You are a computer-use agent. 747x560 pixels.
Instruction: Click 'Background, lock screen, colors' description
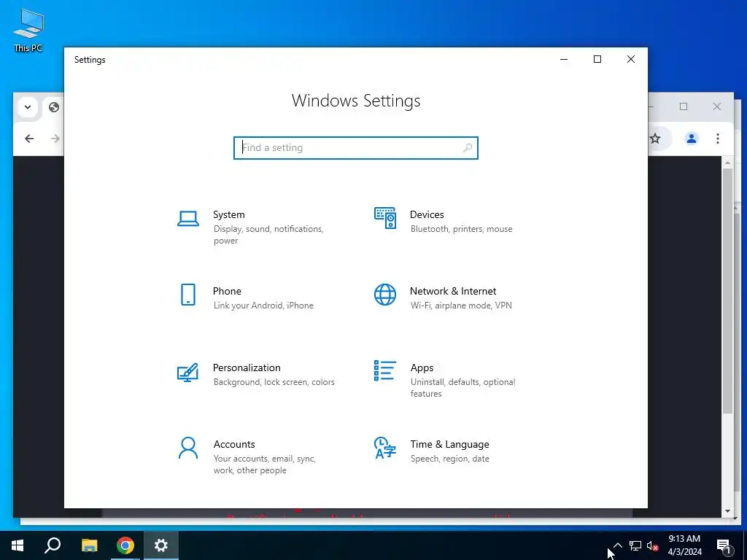274,382
